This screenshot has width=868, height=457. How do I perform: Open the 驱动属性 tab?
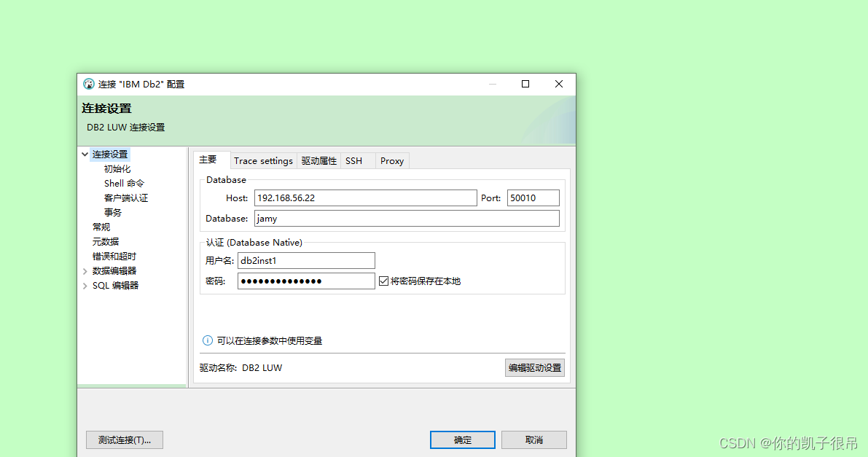319,160
